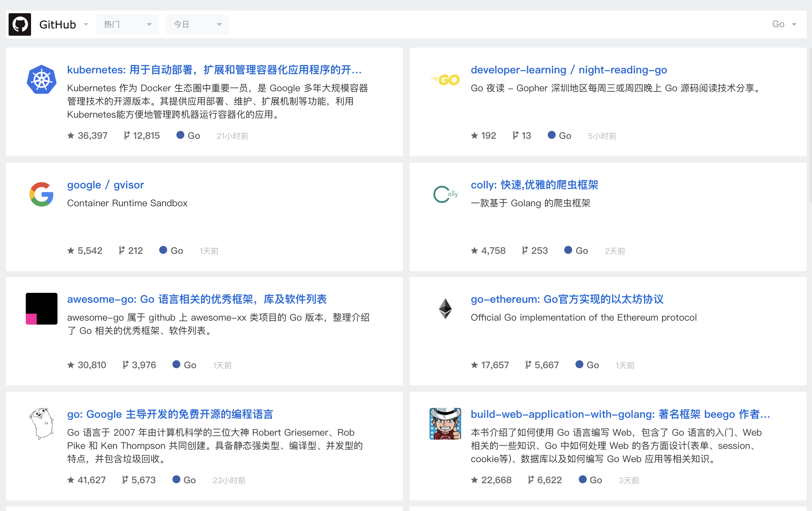Click the yellow GO logo icon
This screenshot has width=812, height=511.
[445, 80]
